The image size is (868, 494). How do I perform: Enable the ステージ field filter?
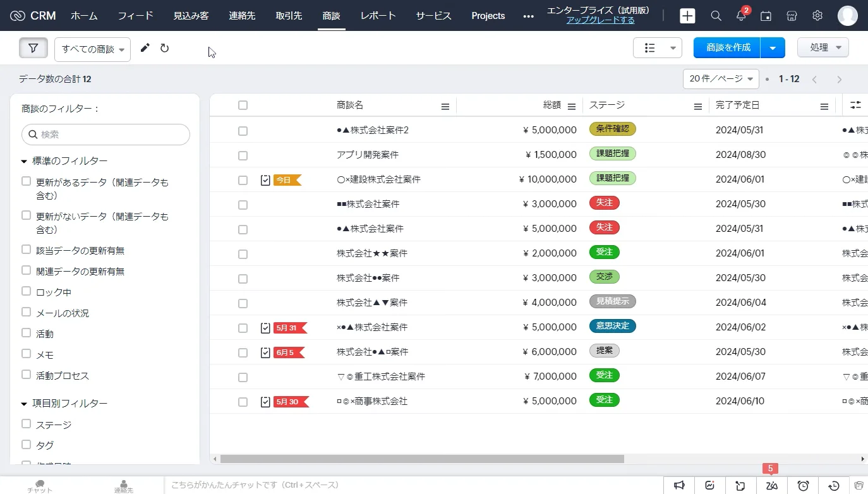[27, 424]
